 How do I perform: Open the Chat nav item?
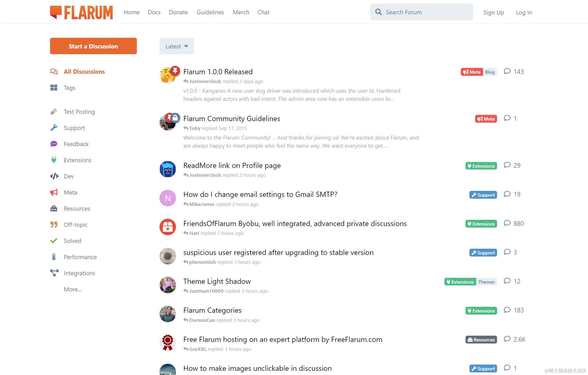263,12
